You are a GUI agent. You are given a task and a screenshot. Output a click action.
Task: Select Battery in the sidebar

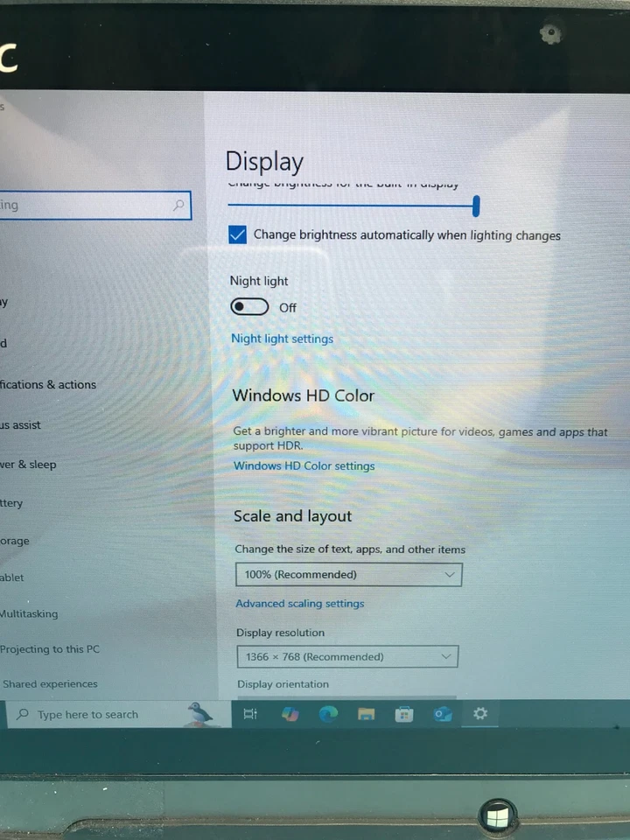pyautogui.click(x=11, y=503)
